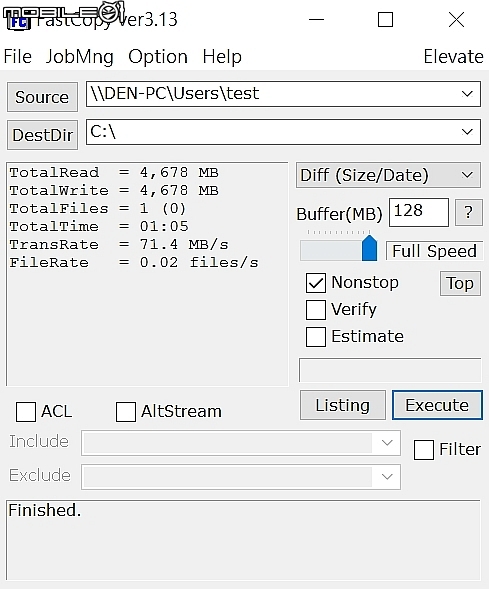Image resolution: width=489 pixels, height=589 pixels.
Task: Expand the Source path dropdown arrow
Action: coord(467,94)
